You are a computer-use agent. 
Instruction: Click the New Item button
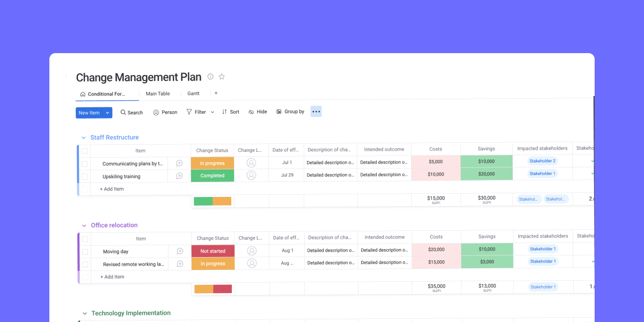pyautogui.click(x=89, y=113)
